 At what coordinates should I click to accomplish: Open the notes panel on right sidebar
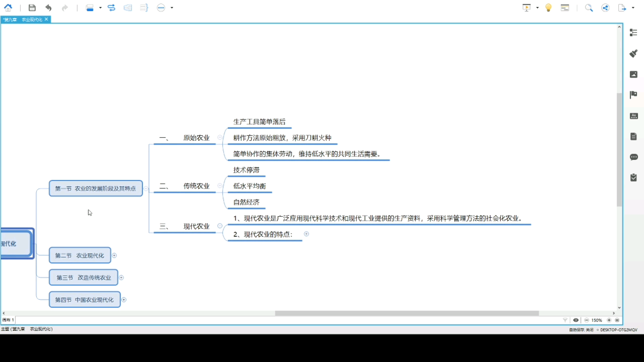(634, 136)
